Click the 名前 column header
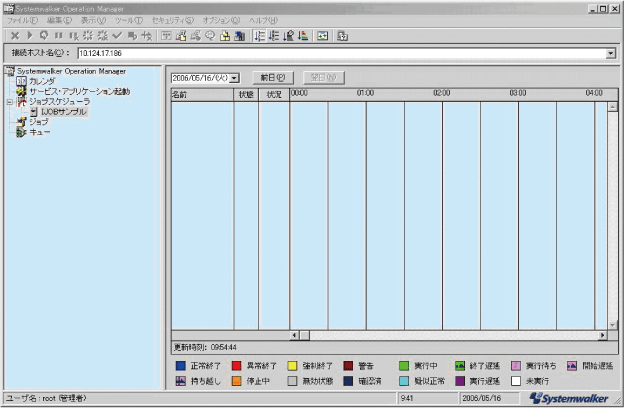The image size is (624, 408). [x=202, y=95]
